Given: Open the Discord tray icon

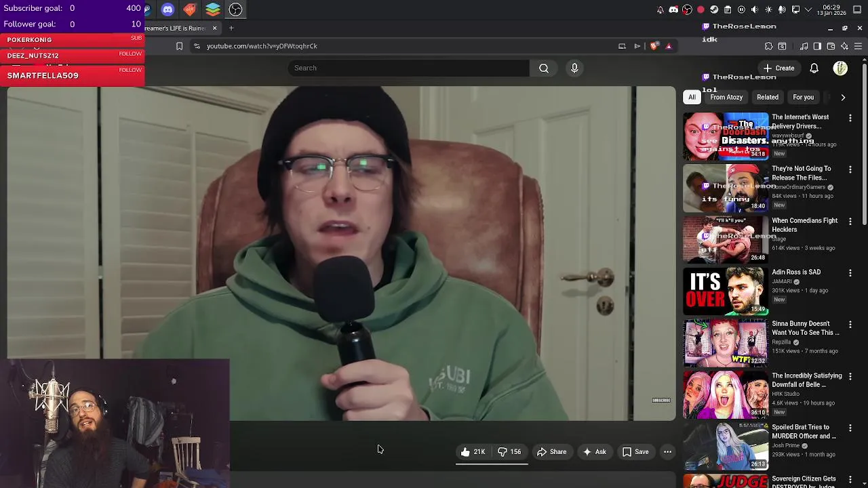Looking at the screenshot, I should point(673,9).
